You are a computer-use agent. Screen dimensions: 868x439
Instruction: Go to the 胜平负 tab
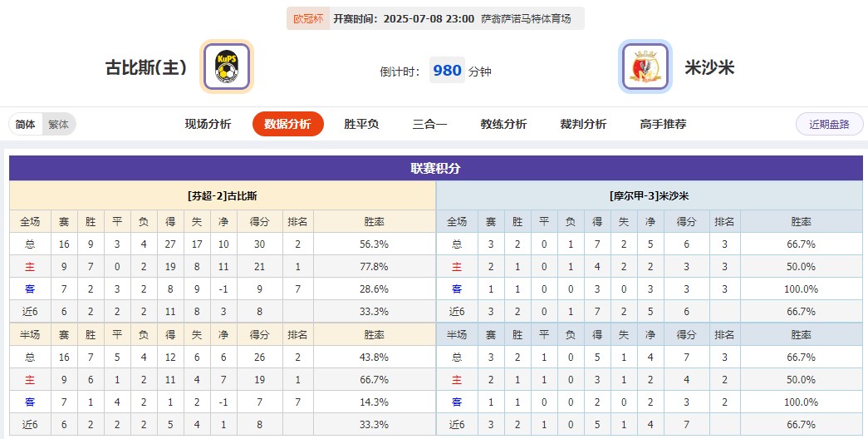click(x=361, y=124)
